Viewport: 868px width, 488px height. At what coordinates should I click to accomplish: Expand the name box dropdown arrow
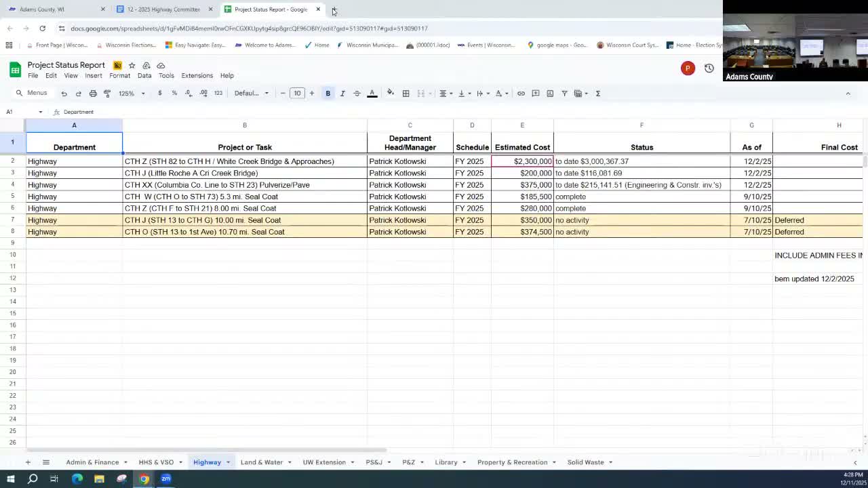pos(41,113)
